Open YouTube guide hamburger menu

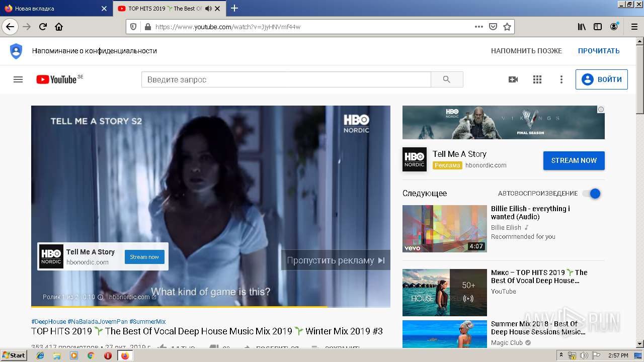18,79
